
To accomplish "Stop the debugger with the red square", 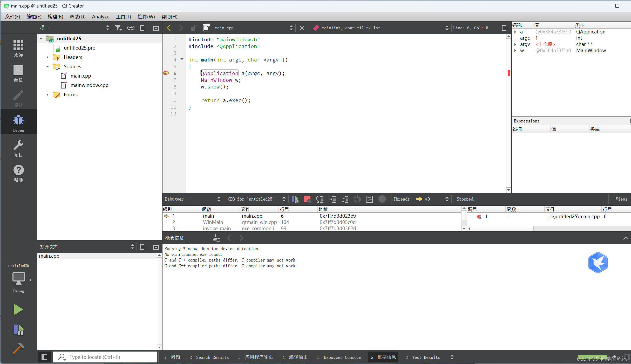I will 307,199.
